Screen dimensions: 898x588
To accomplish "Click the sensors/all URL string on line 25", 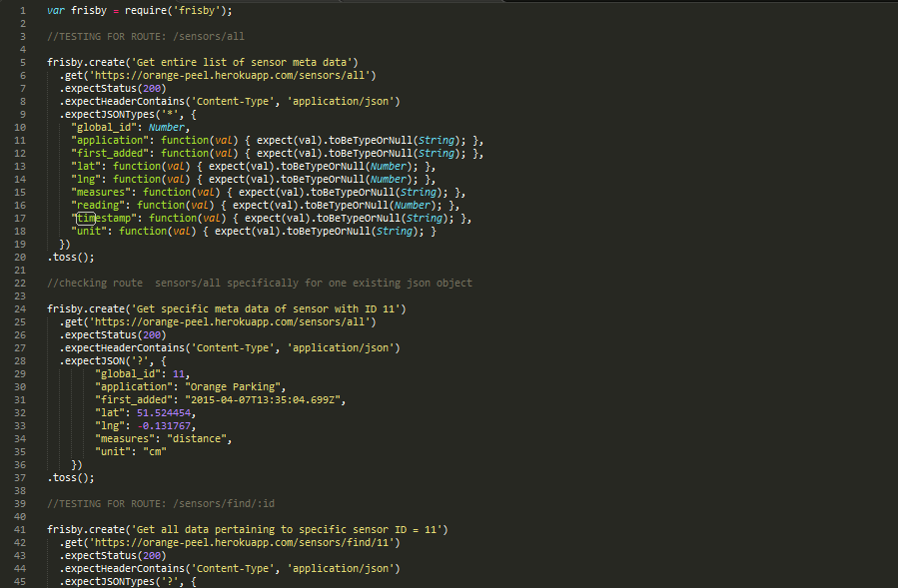I will (x=229, y=322).
